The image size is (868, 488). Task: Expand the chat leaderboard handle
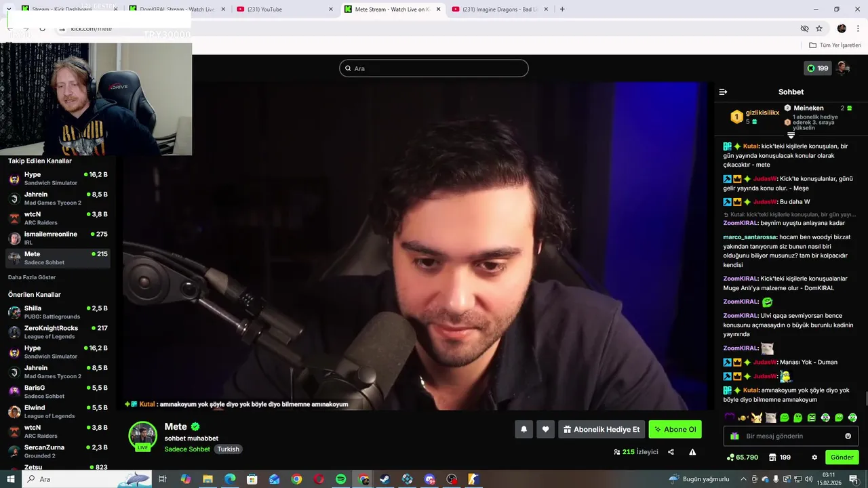coord(791,136)
